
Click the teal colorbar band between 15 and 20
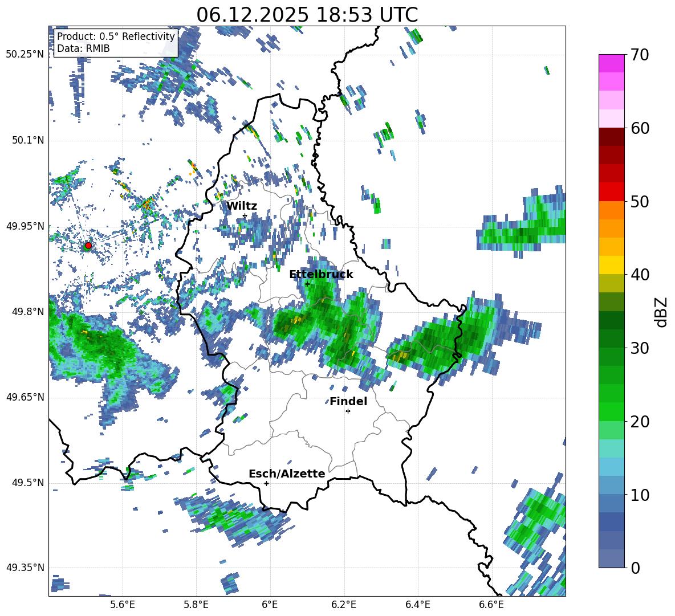coord(611,448)
